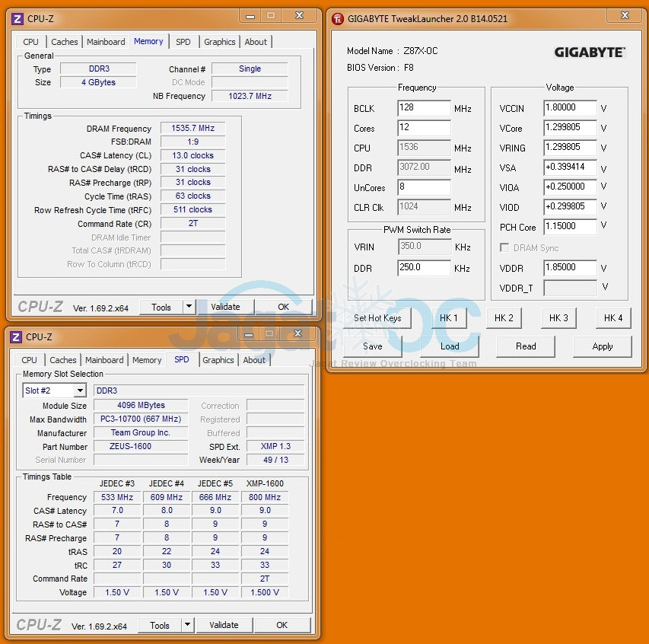Toggle the DRAM Sync checkbox

tap(504, 248)
